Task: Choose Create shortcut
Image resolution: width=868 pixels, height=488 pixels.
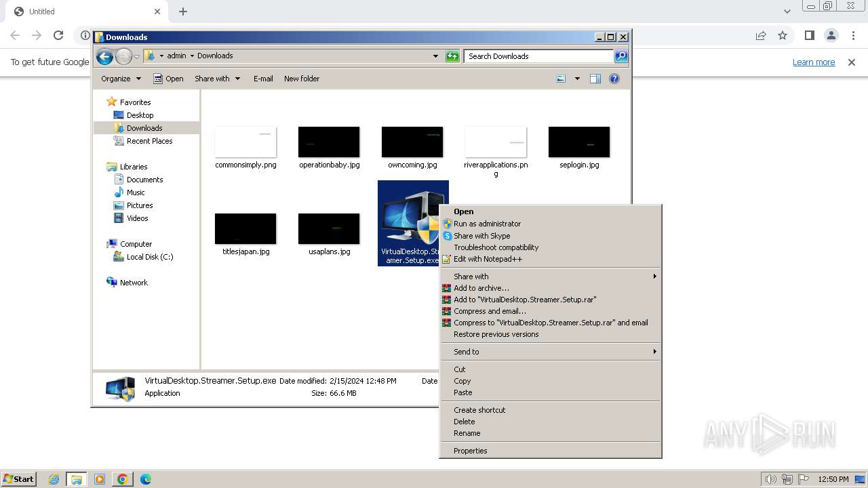Action: coord(551,410)
